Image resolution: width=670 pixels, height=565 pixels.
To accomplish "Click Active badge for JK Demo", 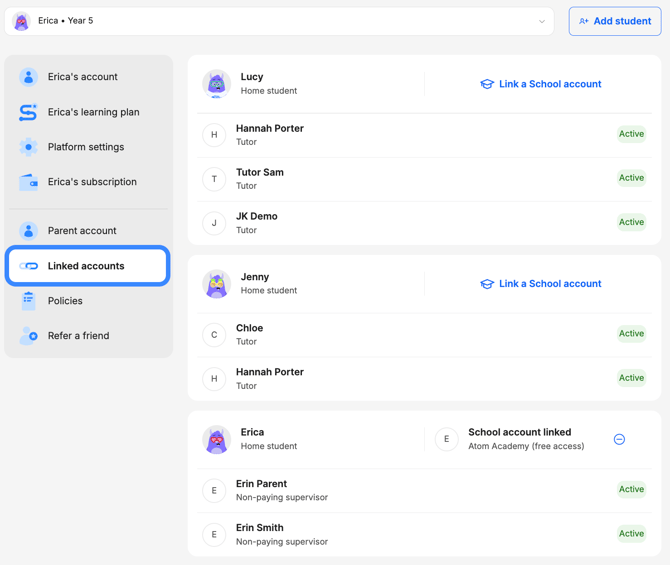I will (632, 222).
